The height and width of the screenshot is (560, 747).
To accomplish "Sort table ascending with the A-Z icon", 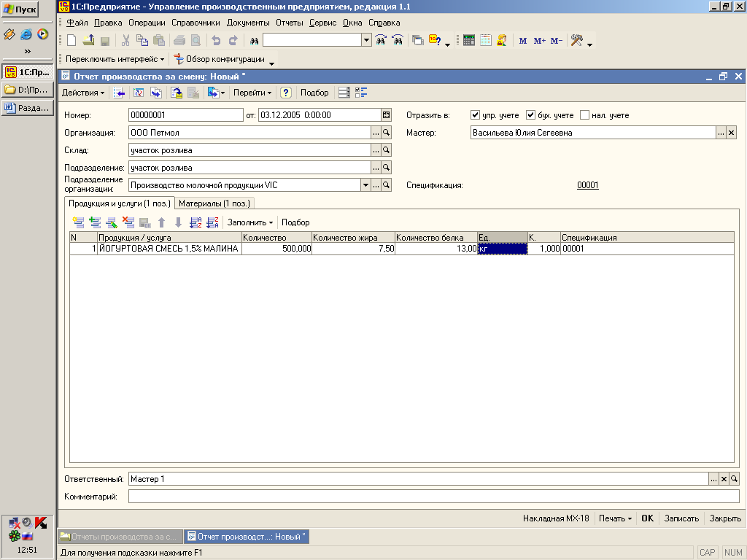I will coord(196,222).
